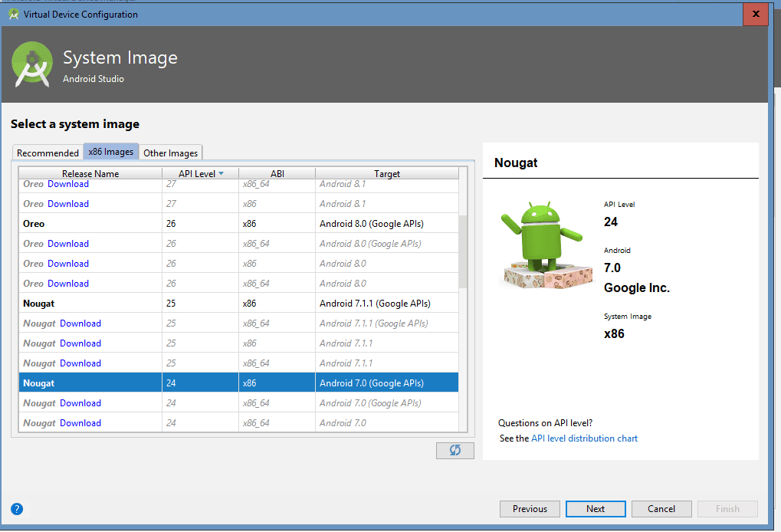Click the Android Studio logo in the header

click(32, 64)
